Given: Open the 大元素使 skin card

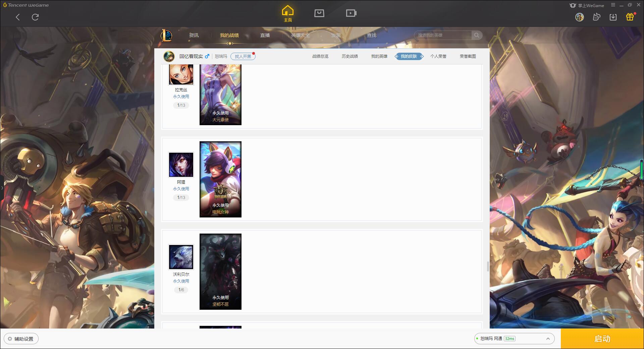Looking at the screenshot, I should 220,95.
